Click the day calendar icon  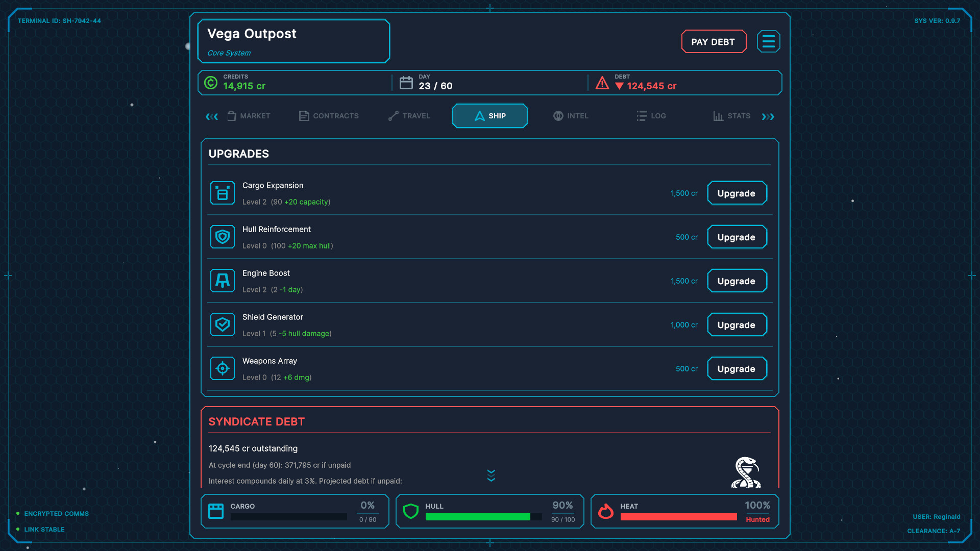[406, 83]
